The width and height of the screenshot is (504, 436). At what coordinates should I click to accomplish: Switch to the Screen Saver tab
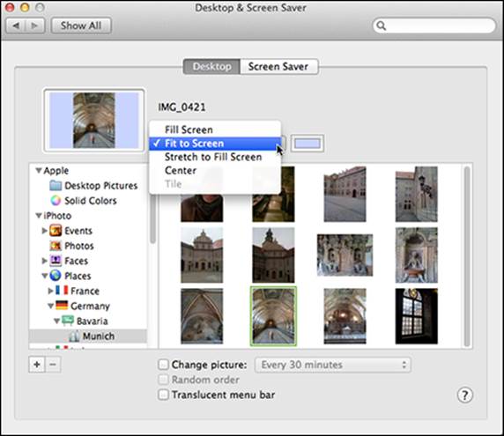tap(278, 67)
